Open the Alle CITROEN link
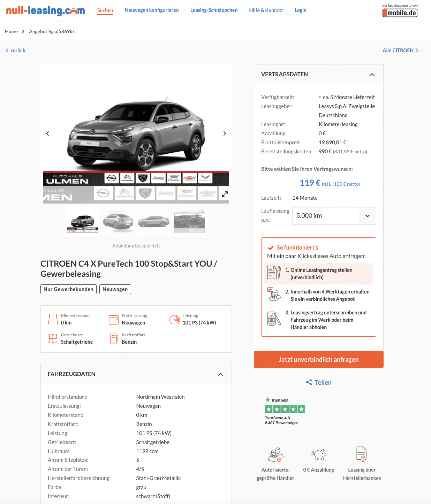Image resolution: width=431 pixels, height=504 pixels. click(400, 51)
